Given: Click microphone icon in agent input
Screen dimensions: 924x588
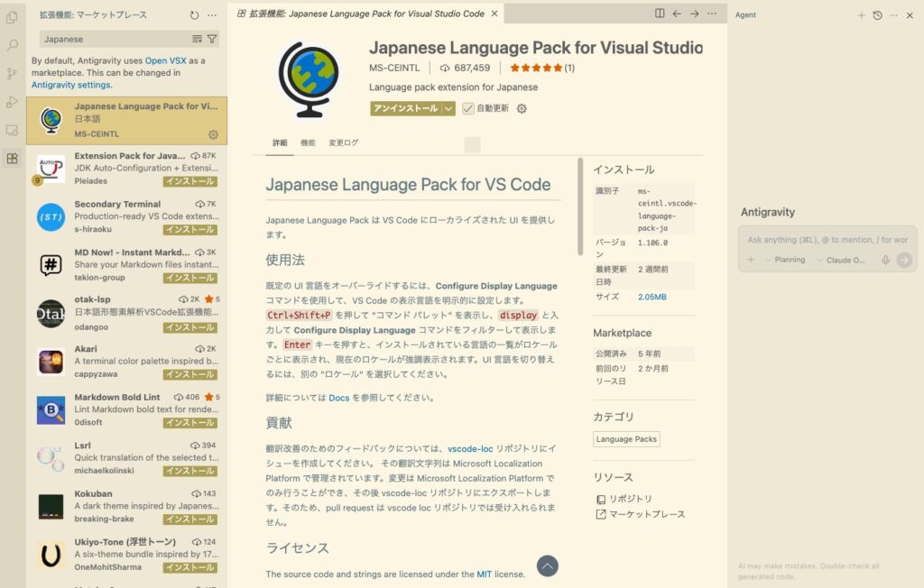Looking at the screenshot, I should point(885,260).
